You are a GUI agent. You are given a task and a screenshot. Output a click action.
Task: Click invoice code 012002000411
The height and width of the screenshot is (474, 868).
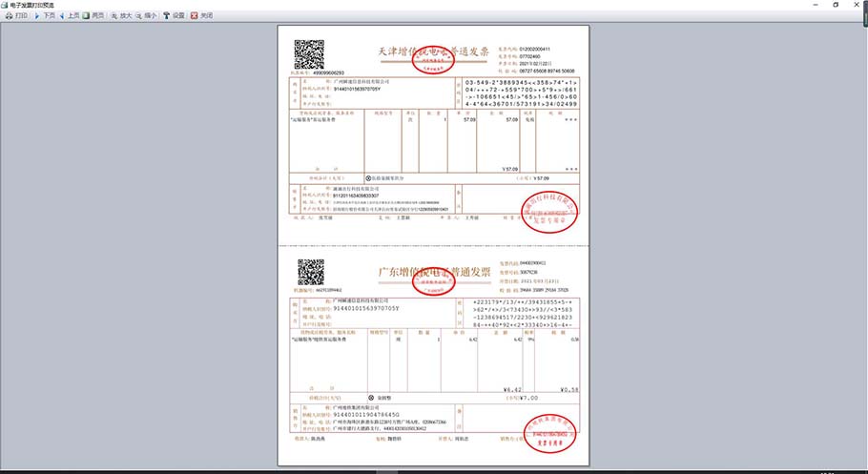click(534, 50)
